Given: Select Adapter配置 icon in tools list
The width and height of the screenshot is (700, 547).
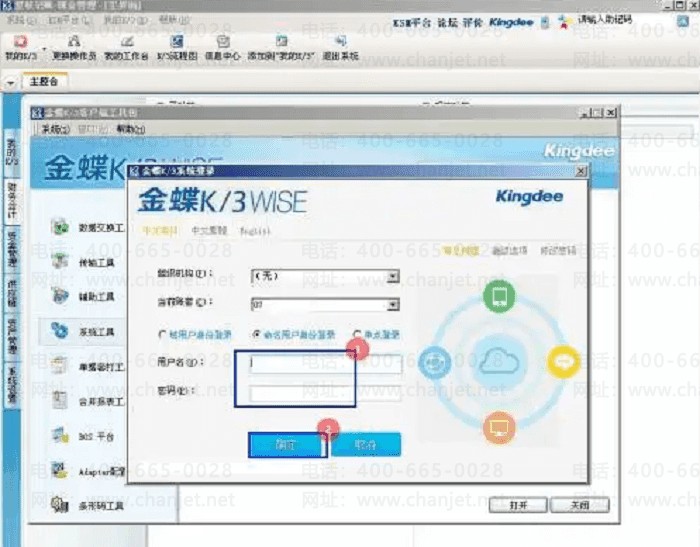Looking at the screenshot, I should point(59,471).
